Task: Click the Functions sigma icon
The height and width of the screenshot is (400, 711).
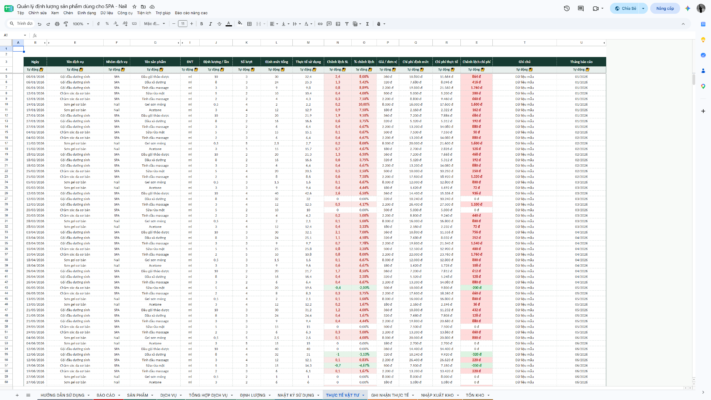Action: pyautogui.click(x=367, y=24)
